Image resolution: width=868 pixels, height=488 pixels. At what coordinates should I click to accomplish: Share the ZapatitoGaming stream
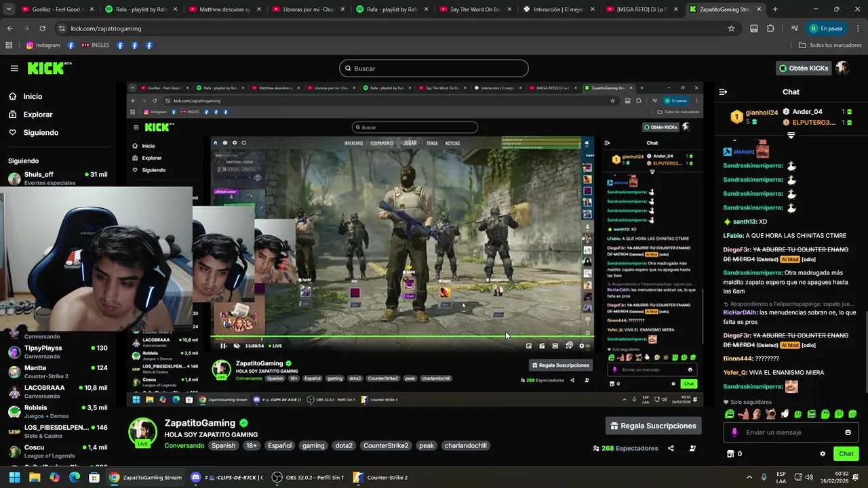pyautogui.click(x=671, y=448)
